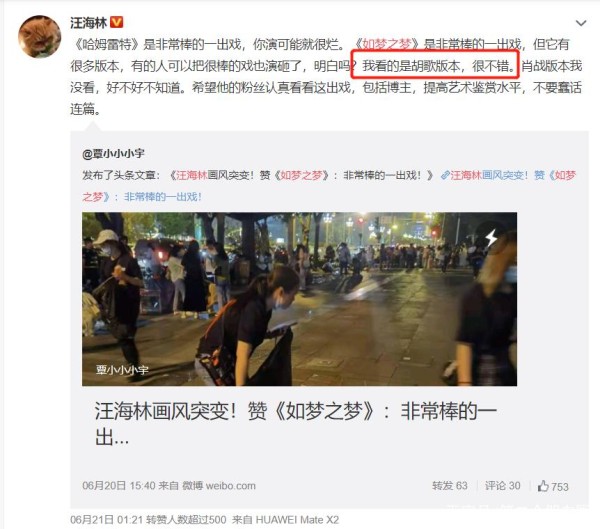600x529 pixels.
Task: Like the repost via thumbs-up 753
Action: tap(553, 486)
